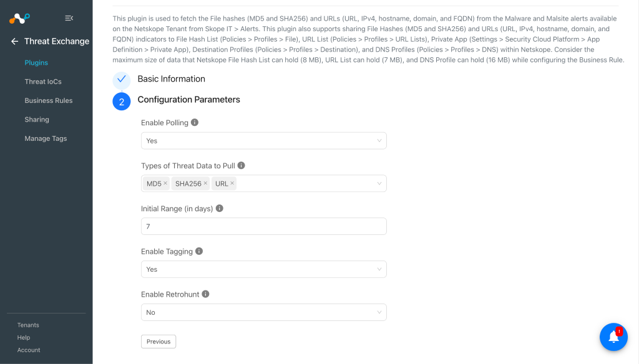Open the Enable Retrohunt dropdown
Screen dimensions: 639x364
click(x=264, y=312)
